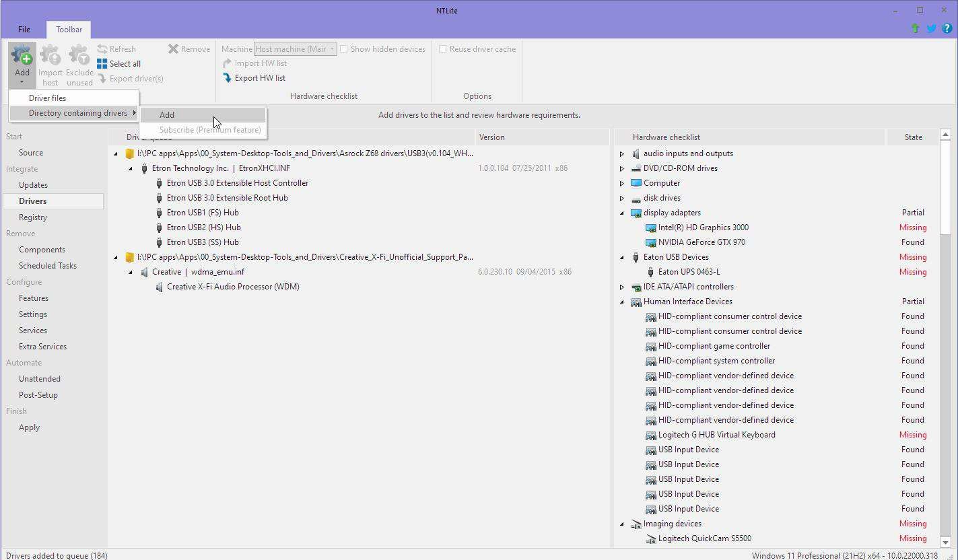958x560 pixels.
Task: Open the Apply page in sidebar
Action: click(x=29, y=427)
